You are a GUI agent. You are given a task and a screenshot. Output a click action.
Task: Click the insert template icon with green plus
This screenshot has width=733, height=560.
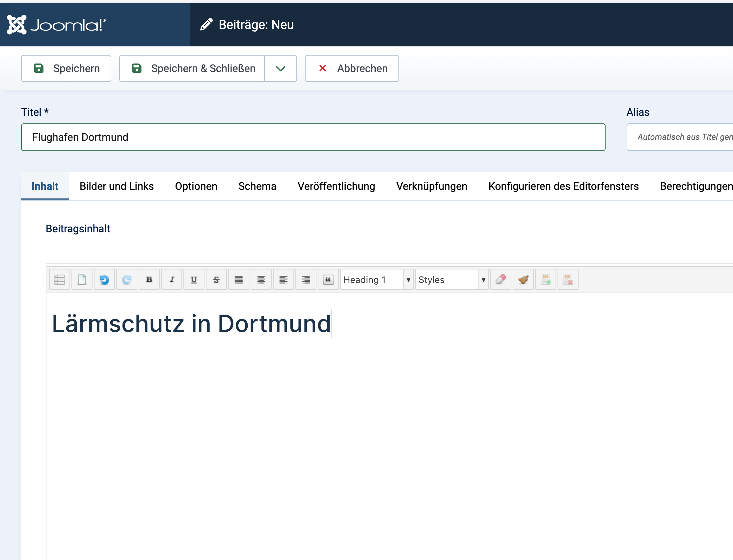(546, 279)
